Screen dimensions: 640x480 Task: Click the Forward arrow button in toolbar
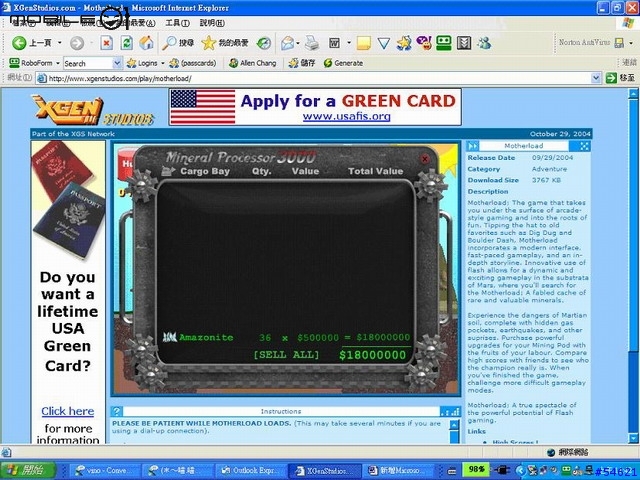[x=77, y=43]
